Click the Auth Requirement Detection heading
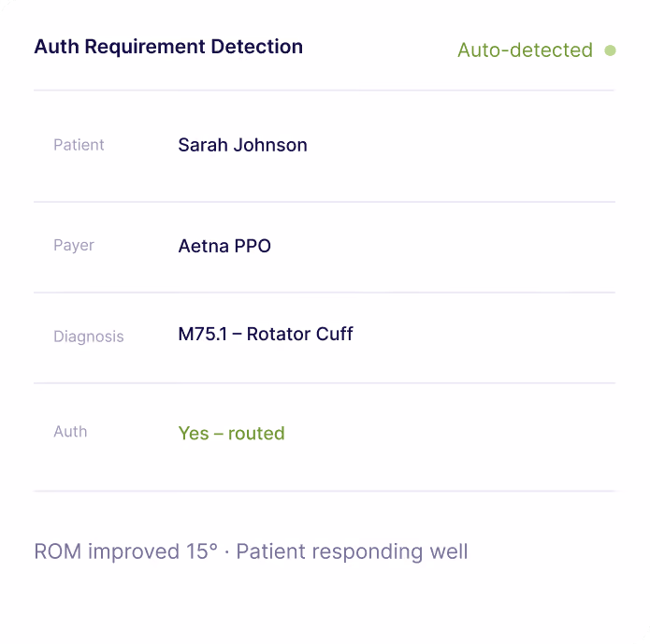650x644 pixels. 168,47
